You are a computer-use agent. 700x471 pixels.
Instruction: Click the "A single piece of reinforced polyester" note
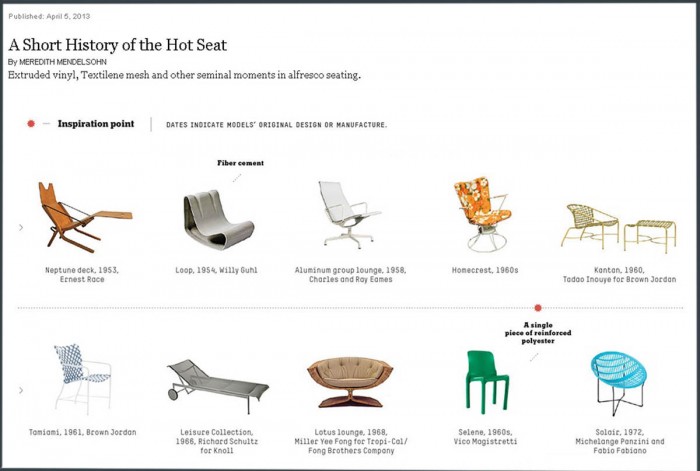pos(537,332)
